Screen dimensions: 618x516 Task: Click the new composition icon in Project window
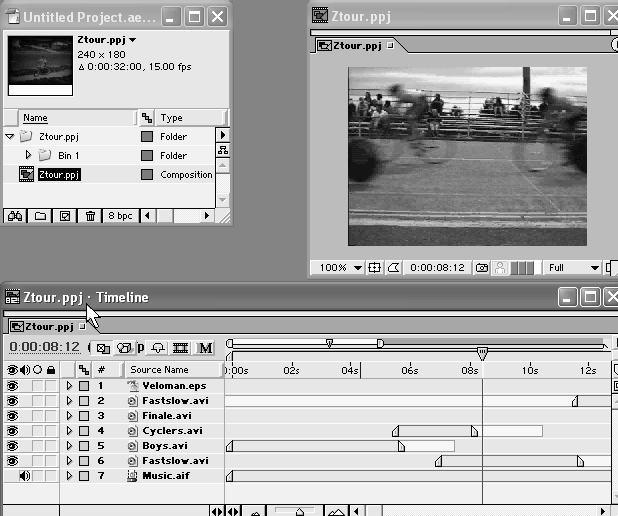[x=66, y=215]
